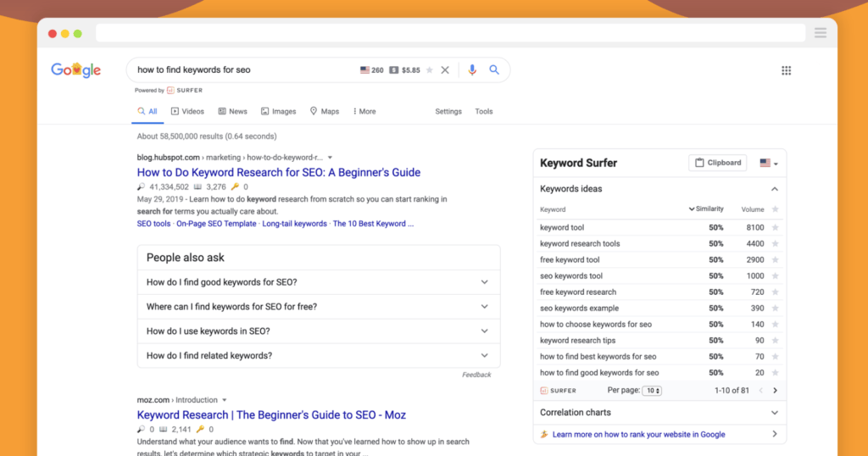This screenshot has height=456, width=868.
Task: Select the All search tab
Action: tap(147, 111)
